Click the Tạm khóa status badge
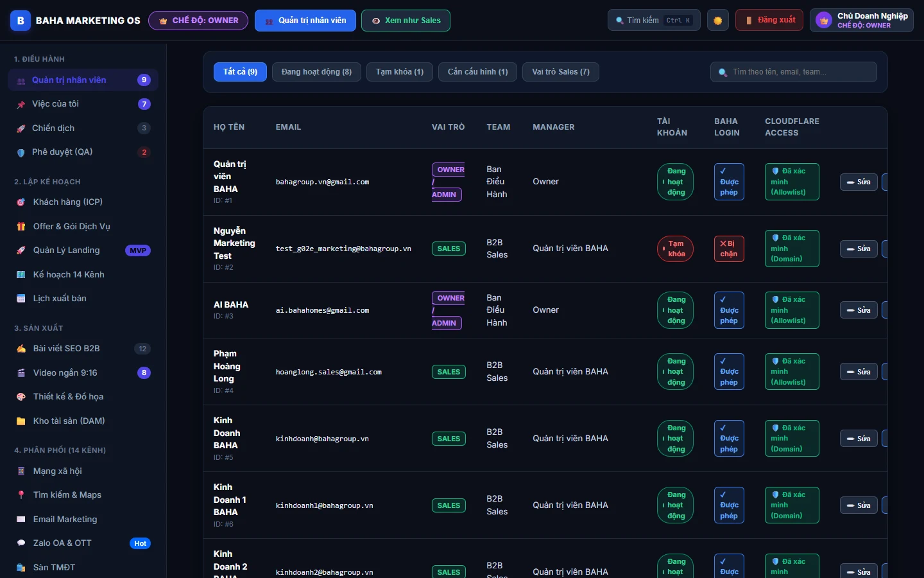 [x=675, y=249]
